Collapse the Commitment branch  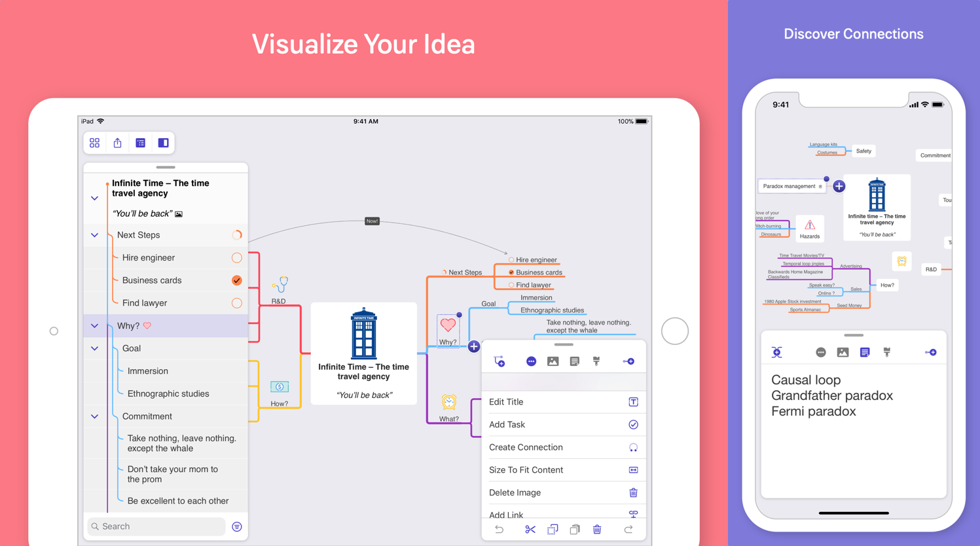click(x=94, y=416)
